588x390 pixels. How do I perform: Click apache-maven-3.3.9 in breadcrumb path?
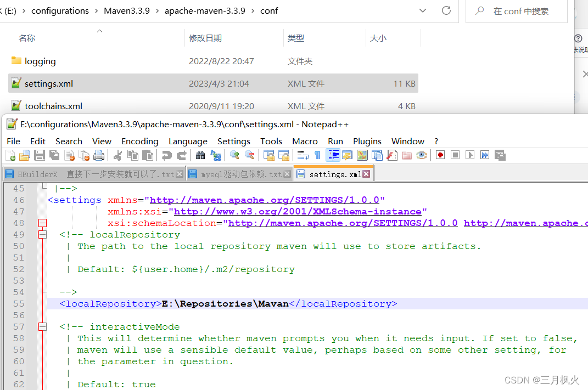(205, 11)
